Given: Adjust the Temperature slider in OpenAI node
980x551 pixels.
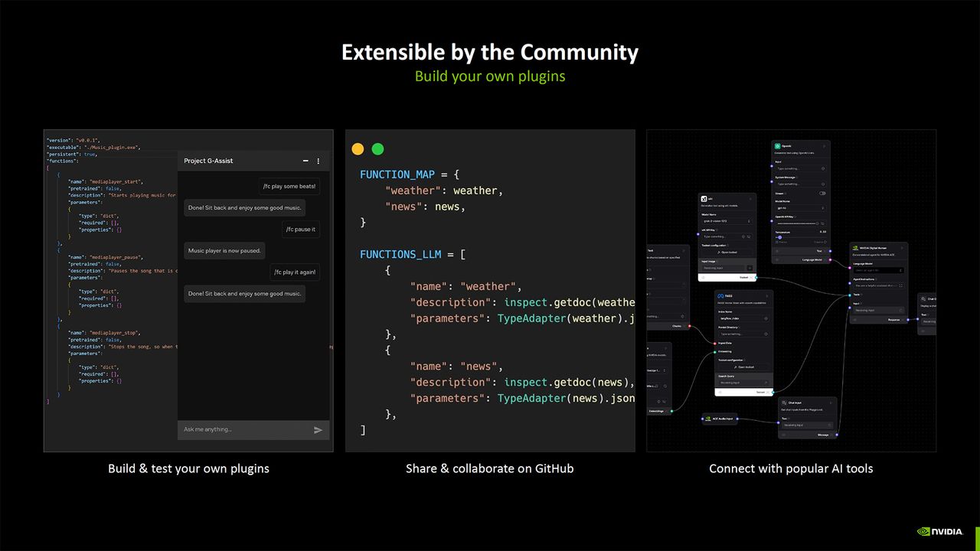Looking at the screenshot, I should point(779,237).
